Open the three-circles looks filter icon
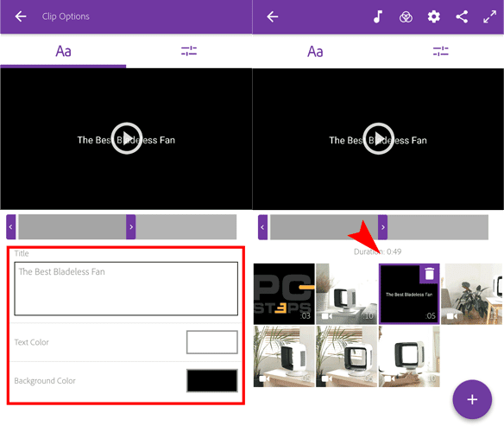Screen dimensions: 504x432 click(406, 16)
